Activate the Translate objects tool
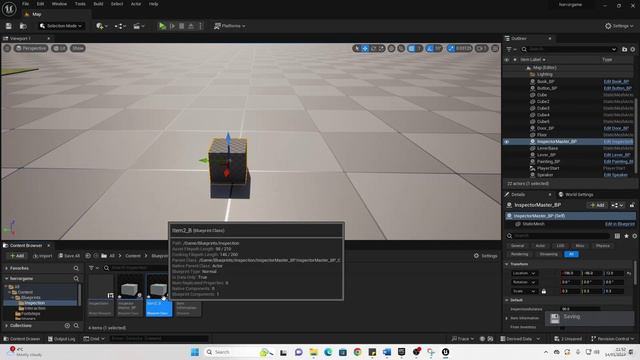Screen dimensions: 640x360 365,48
